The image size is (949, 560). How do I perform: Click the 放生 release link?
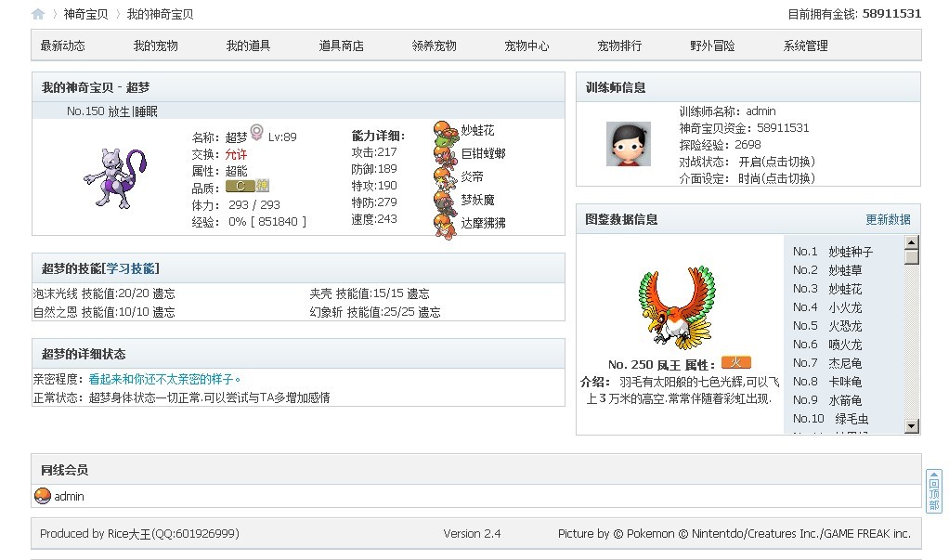point(119,111)
